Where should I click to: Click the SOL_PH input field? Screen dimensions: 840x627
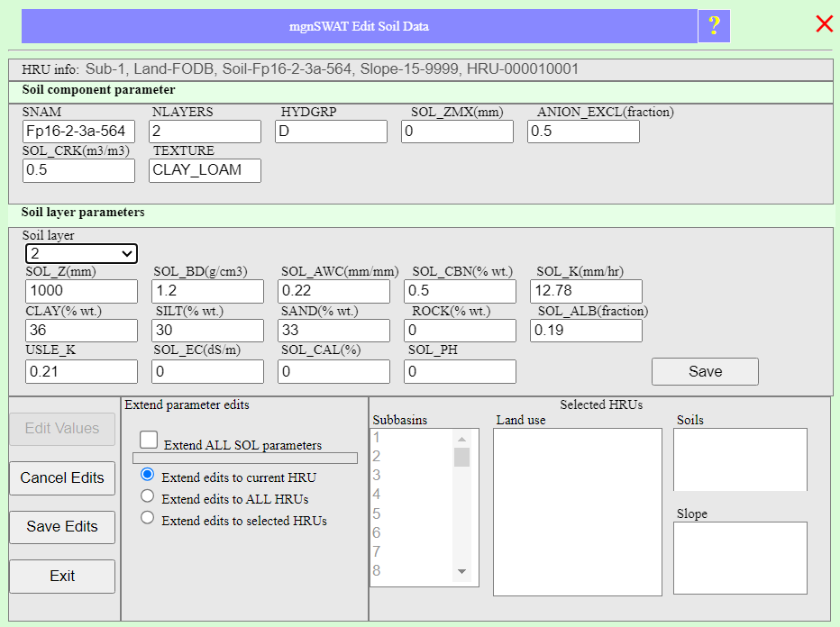pos(461,371)
